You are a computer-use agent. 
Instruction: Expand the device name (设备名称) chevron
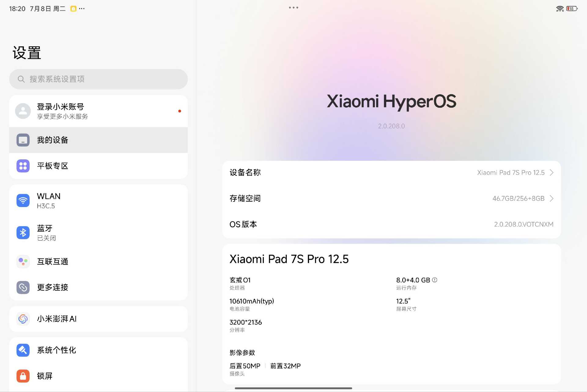click(x=552, y=172)
